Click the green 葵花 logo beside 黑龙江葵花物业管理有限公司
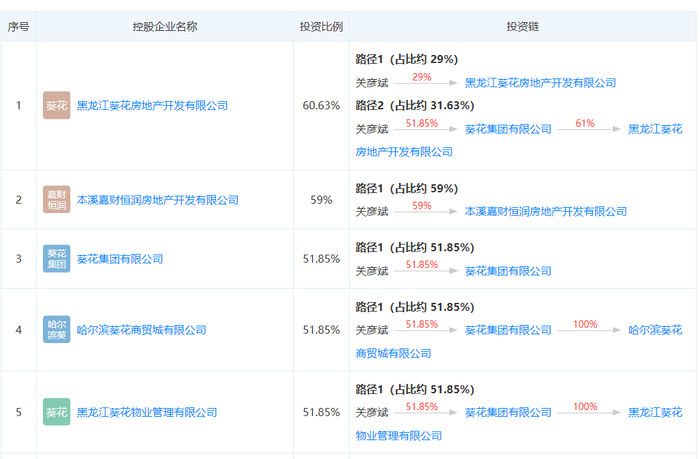This screenshot has height=459, width=700. click(57, 412)
